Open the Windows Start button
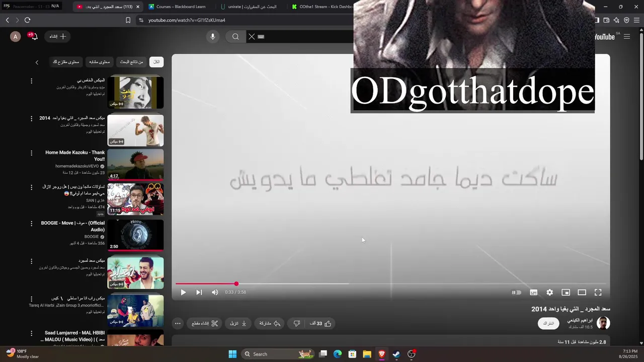 coord(232,354)
